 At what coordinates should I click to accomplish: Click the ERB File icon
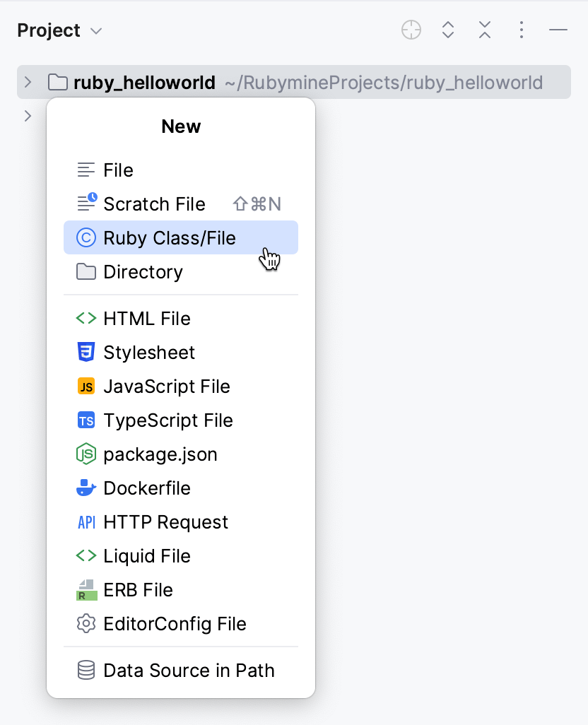click(x=86, y=590)
